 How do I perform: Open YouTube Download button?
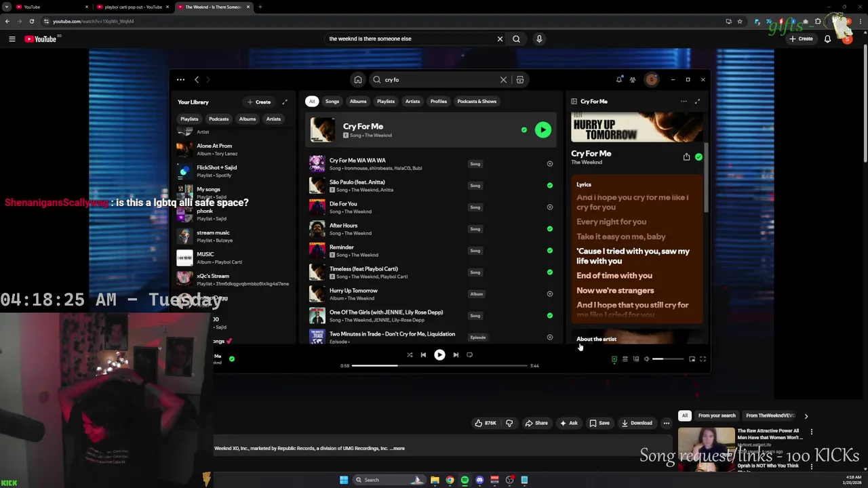[x=637, y=423]
